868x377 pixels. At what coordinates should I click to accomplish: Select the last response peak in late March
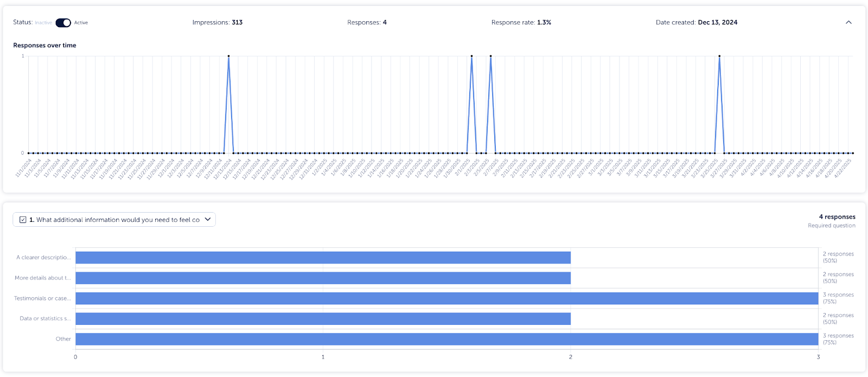coord(719,56)
